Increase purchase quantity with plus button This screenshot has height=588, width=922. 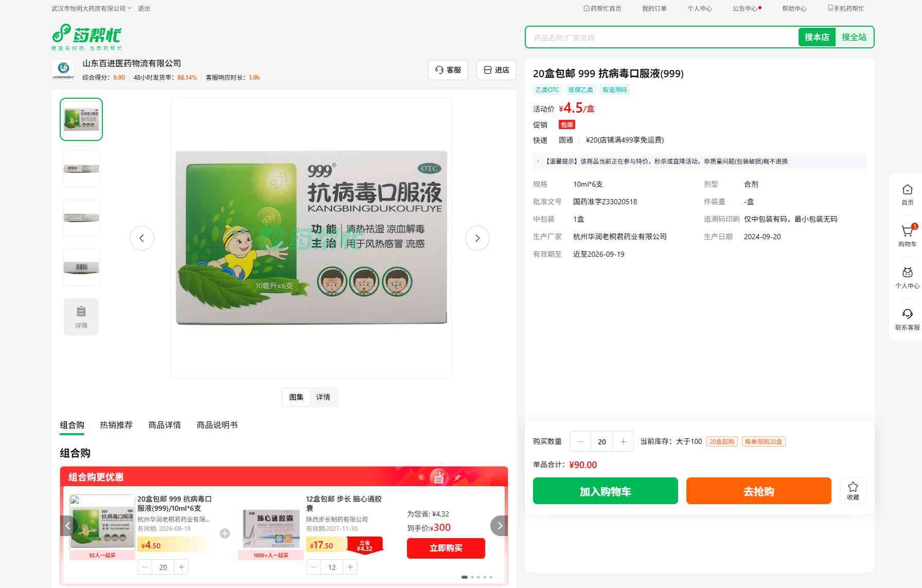tap(623, 441)
